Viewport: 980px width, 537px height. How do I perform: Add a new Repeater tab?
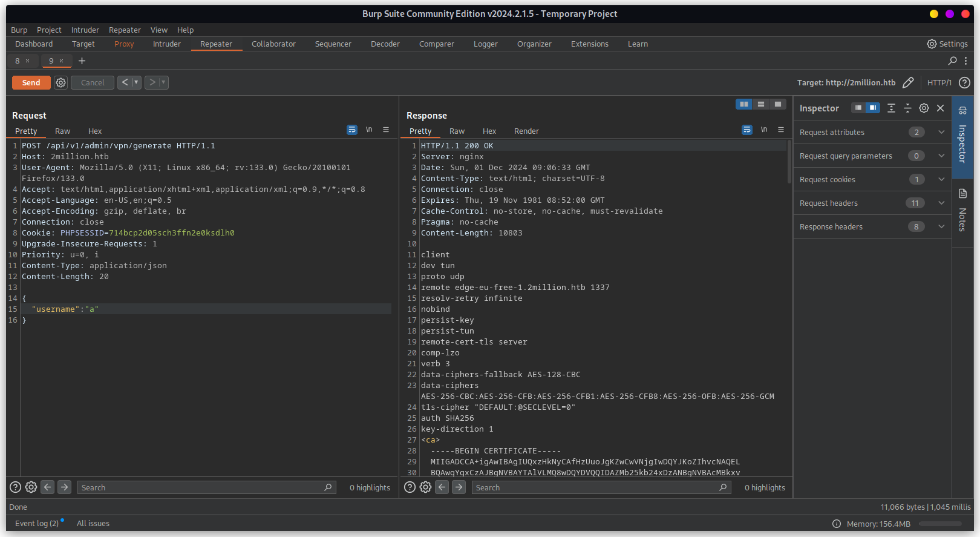point(82,61)
